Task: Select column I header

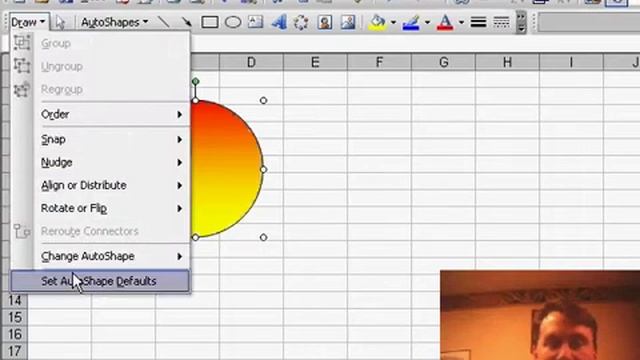Action: [x=571, y=62]
